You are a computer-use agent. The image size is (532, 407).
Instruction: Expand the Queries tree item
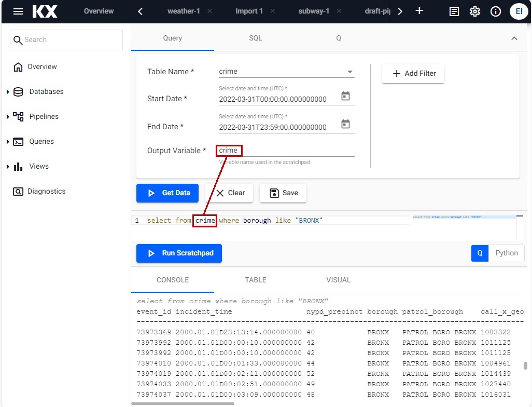pyautogui.click(x=8, y=142)
